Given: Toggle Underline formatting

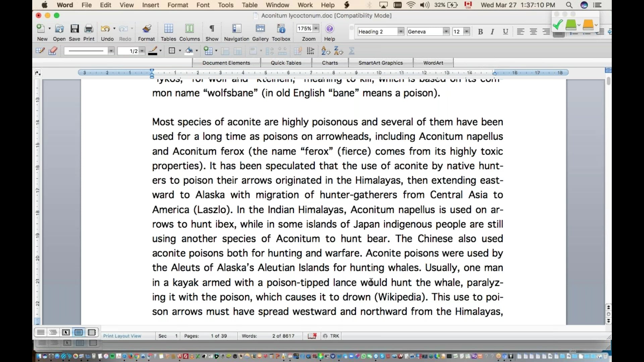Looking at the screenshot, I should pyautogui.click(x=505, y=32).
